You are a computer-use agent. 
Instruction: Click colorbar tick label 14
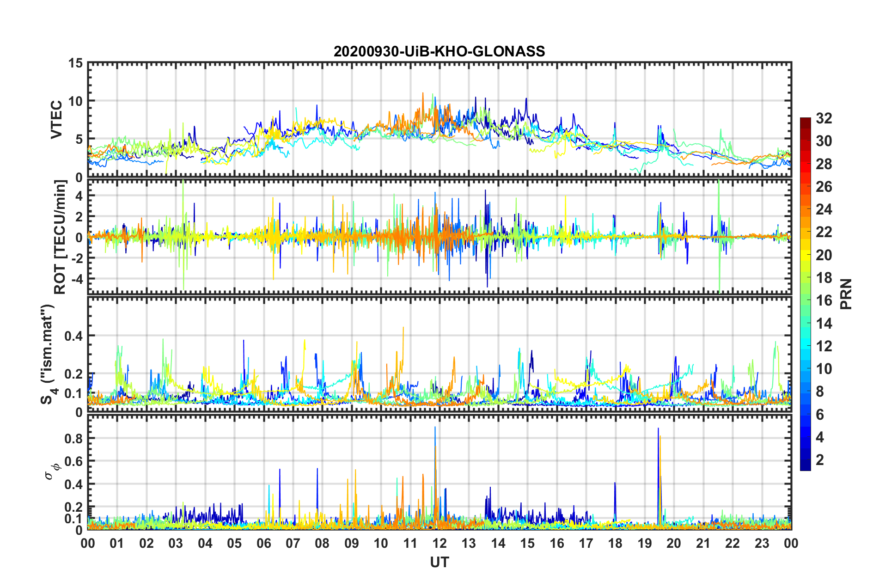point(824,324)
